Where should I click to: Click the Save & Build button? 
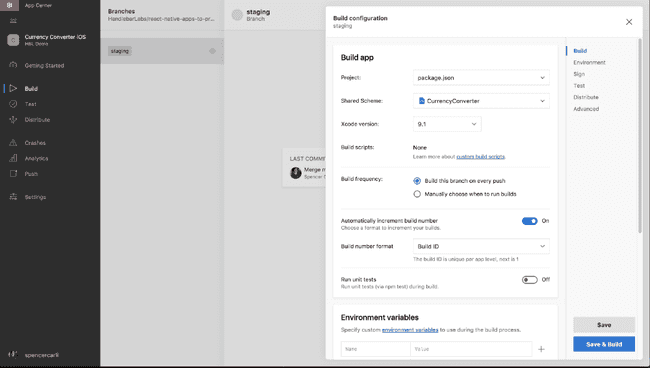pyautogui.click(x=604, y=344)
